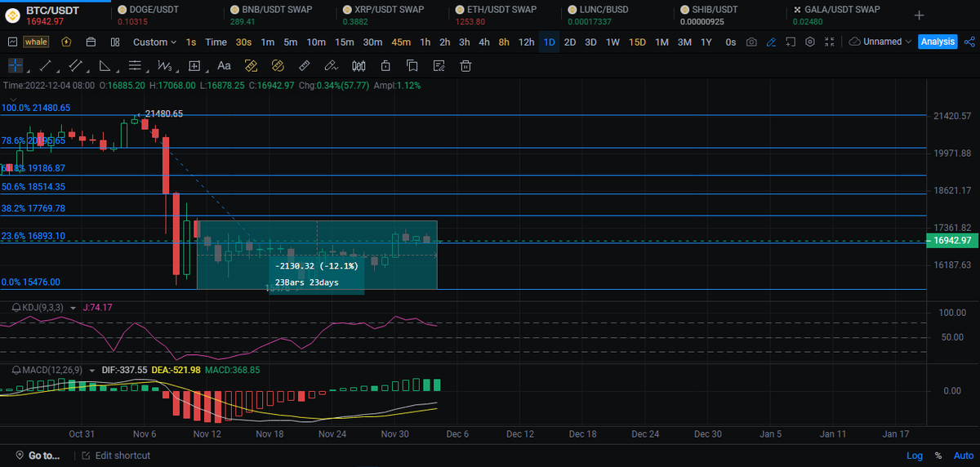Select the Aa text annotation tool
The width and height of the screenshot is (980, 467).
[x=224, y=65]
